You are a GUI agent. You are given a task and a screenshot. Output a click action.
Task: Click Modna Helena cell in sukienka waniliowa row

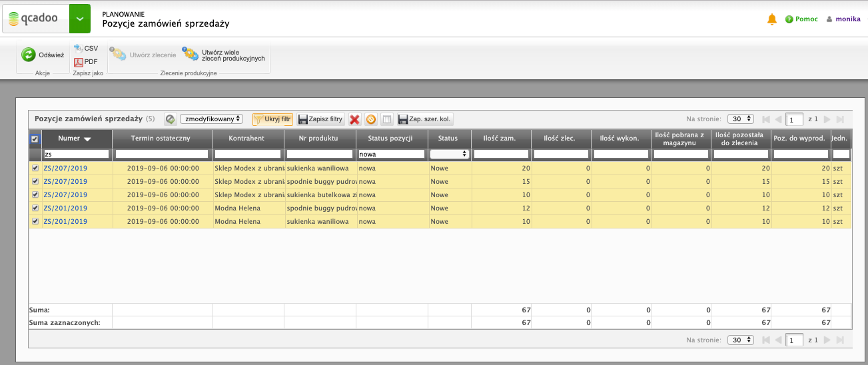point(248,222)
